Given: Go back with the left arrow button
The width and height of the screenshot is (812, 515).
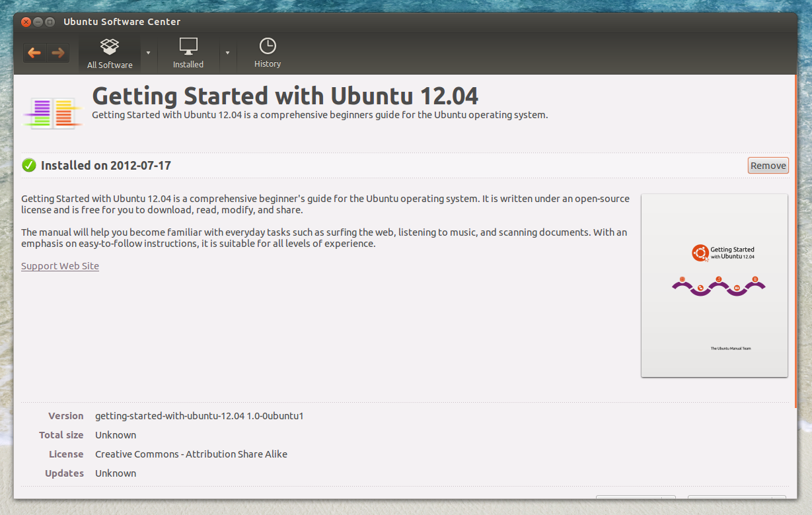Looking at the screenshot, I should point(34,53).
